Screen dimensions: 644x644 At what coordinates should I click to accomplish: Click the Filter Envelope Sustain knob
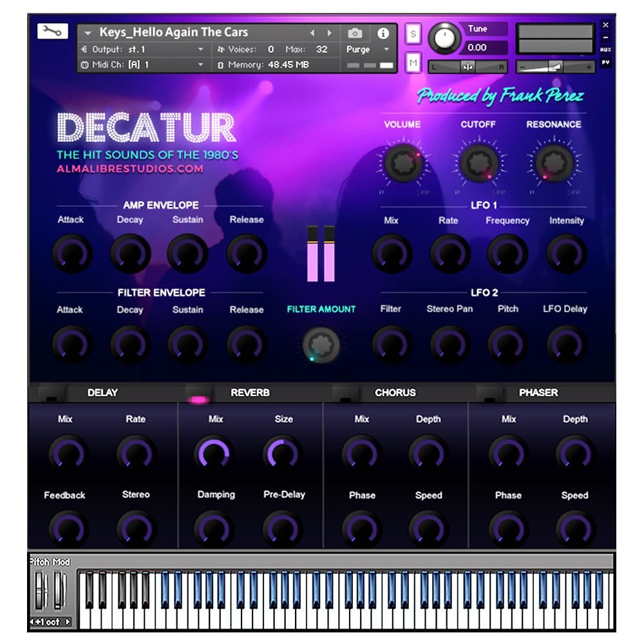pyautogui.click(x=187, y=344)
